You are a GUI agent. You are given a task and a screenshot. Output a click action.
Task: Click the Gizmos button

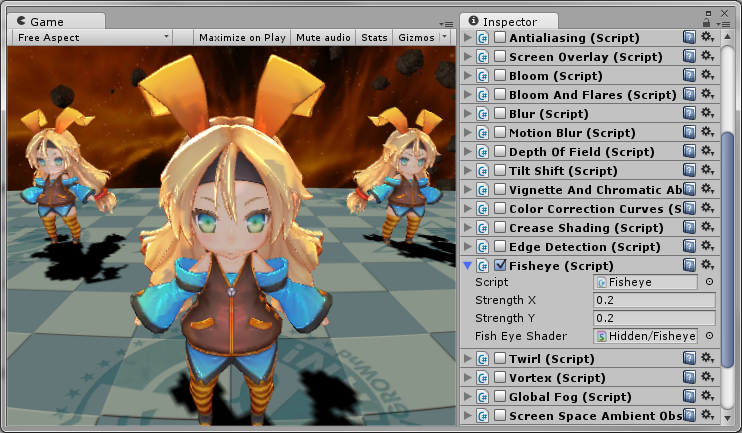416,37
